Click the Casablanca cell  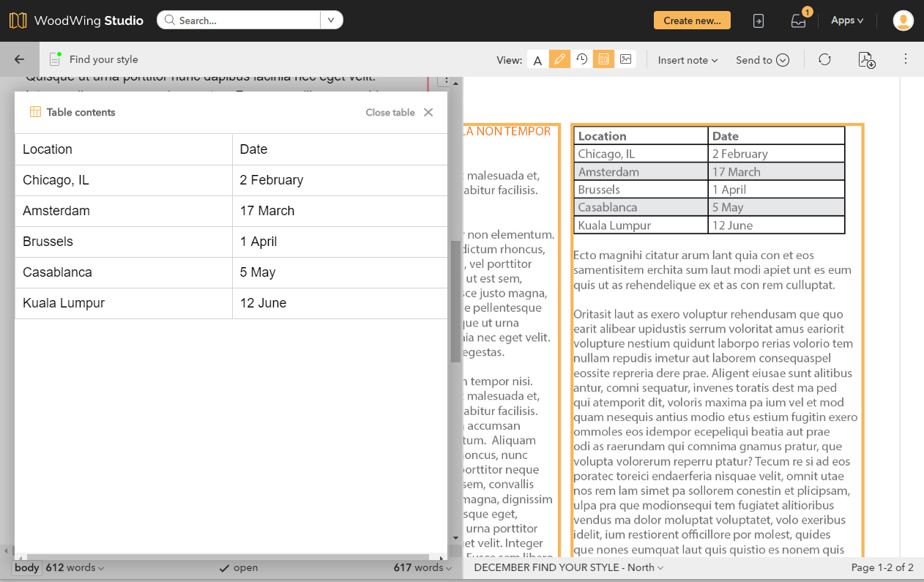pyautogui.click(x=124, y=272)
